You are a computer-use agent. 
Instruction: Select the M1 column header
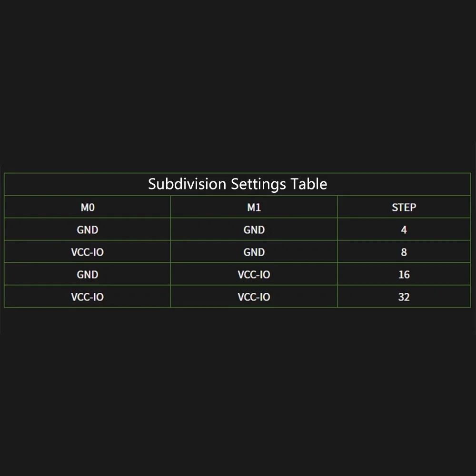254,208
